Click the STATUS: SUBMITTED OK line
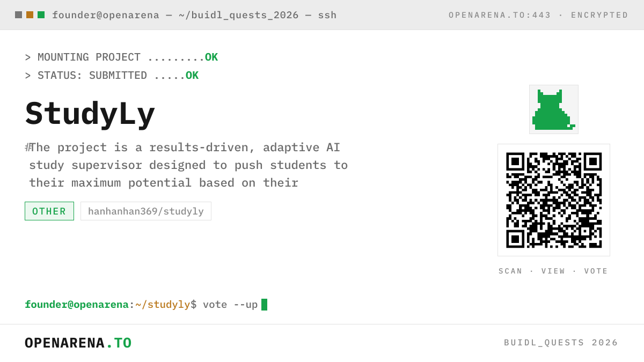Screen dimensions: 644x362 (x=112, y=76)
